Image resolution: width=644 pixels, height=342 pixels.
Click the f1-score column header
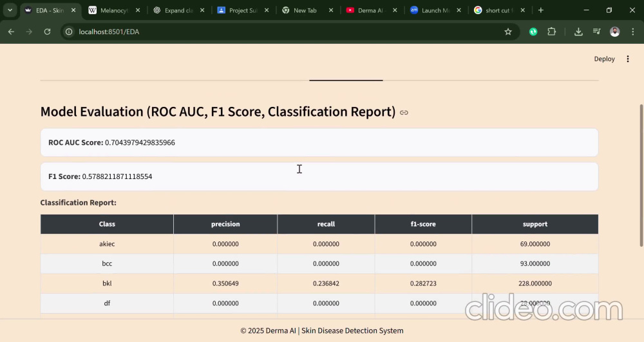click(x=423, y=224)
